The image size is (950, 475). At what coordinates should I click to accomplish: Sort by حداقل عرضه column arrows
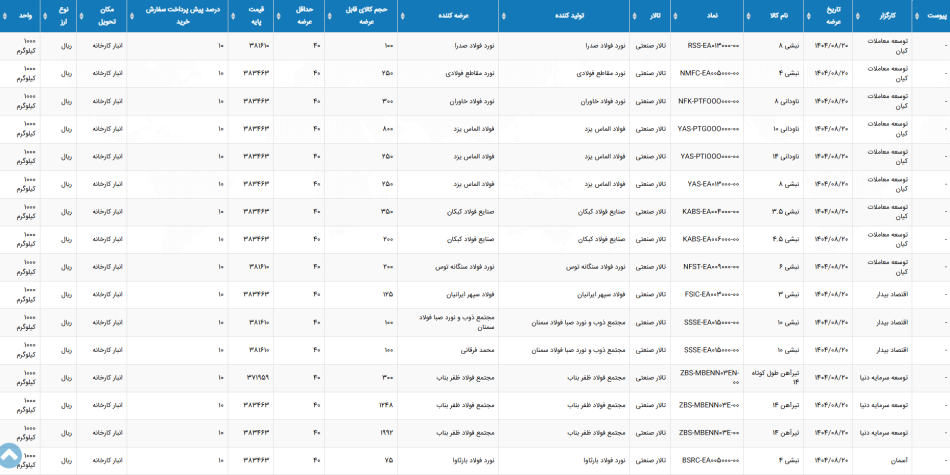pos(277,16)
